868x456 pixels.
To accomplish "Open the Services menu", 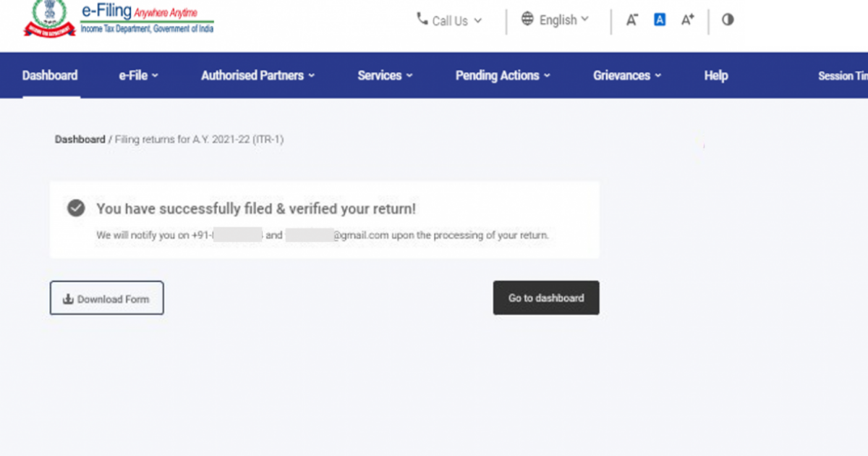I will click(x=386, y=75).
